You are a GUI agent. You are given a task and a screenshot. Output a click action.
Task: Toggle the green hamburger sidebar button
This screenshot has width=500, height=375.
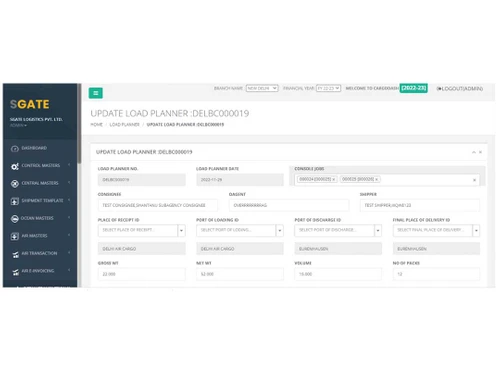(96, 93)
